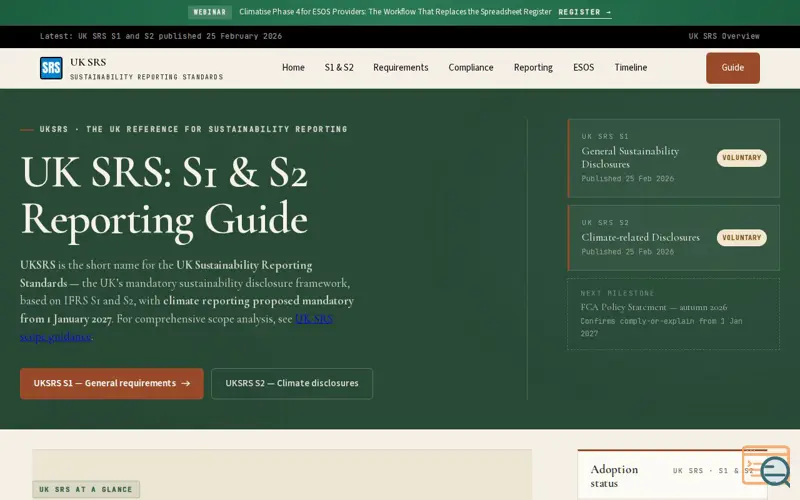Open the Compliance menu item

pos(471,67)
